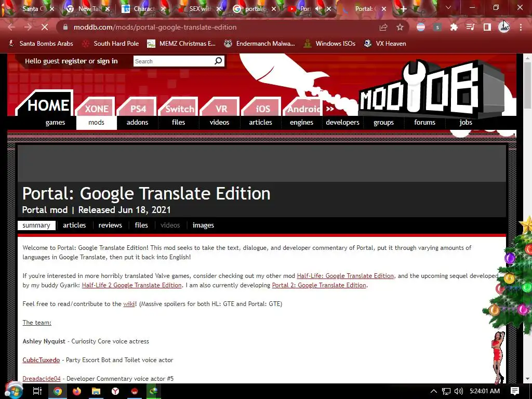The image size is (532, 399).
Task: Open the forums menu item
Action: [x=425, y=122]
